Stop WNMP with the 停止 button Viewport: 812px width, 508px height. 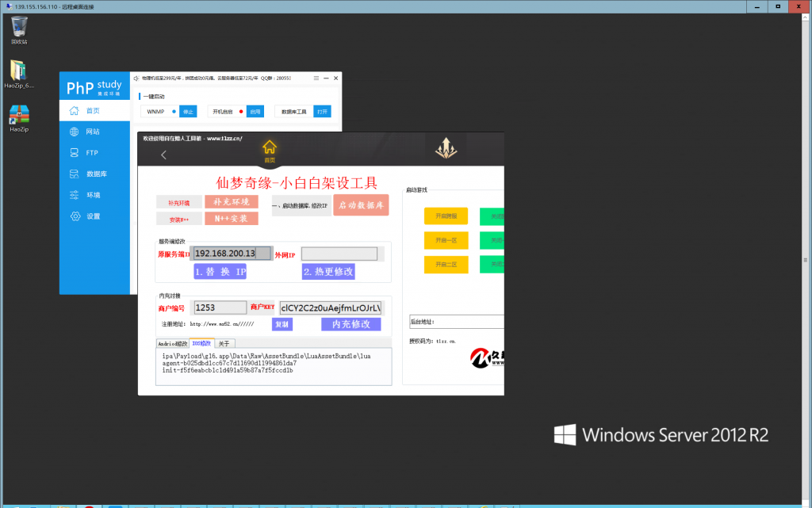coord(188,112)
